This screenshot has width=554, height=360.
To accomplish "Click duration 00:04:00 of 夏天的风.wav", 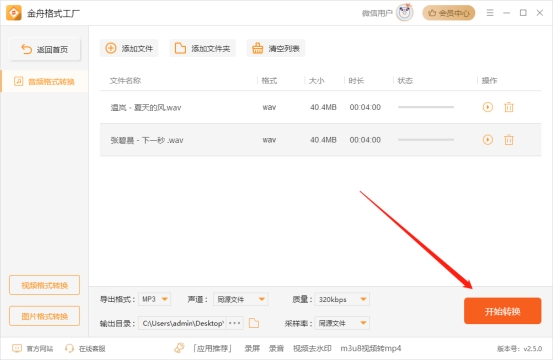I will tap(365, 107).
